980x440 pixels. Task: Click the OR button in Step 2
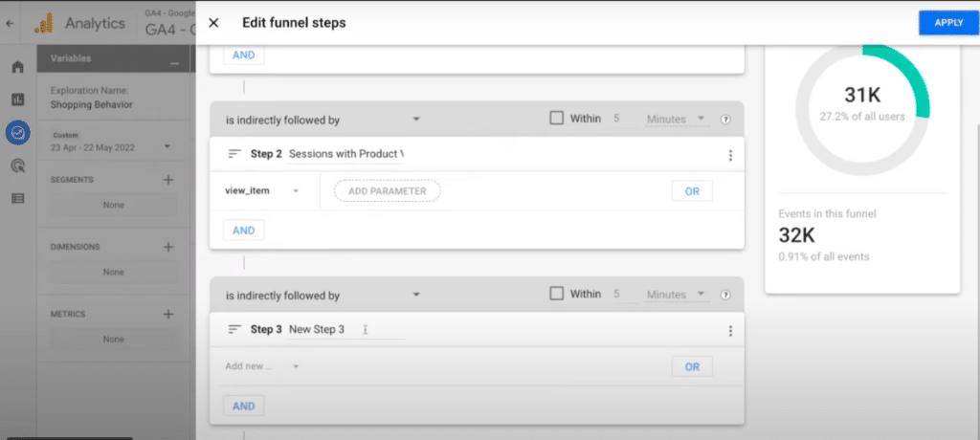point(692,191)
